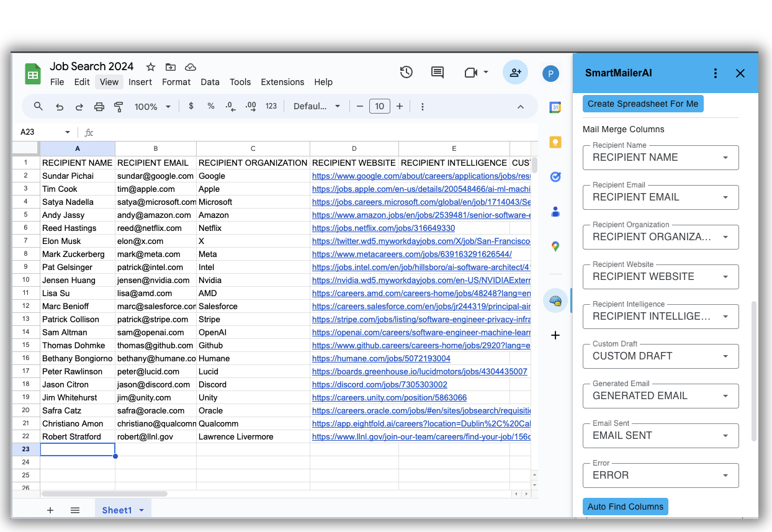
Task: Expand the zoom 100% dropdown
Action: (x=153, y=107)
